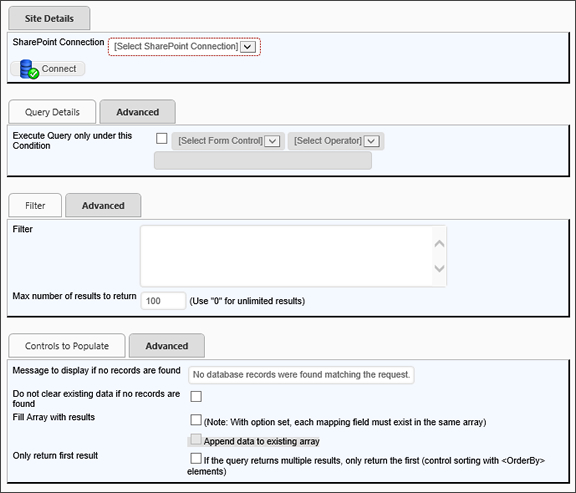Click the database Connect icon

[x=29, y=69]
